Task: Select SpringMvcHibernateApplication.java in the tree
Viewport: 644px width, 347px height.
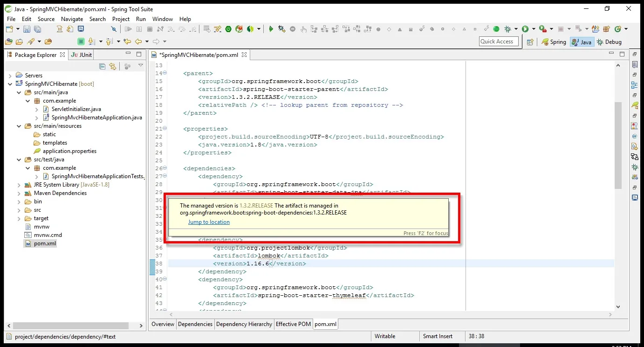Action: pos(97,118)
